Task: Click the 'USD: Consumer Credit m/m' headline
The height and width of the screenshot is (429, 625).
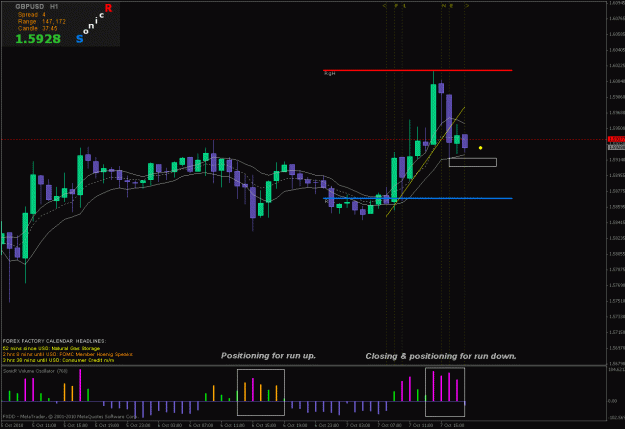Action: 82,360
